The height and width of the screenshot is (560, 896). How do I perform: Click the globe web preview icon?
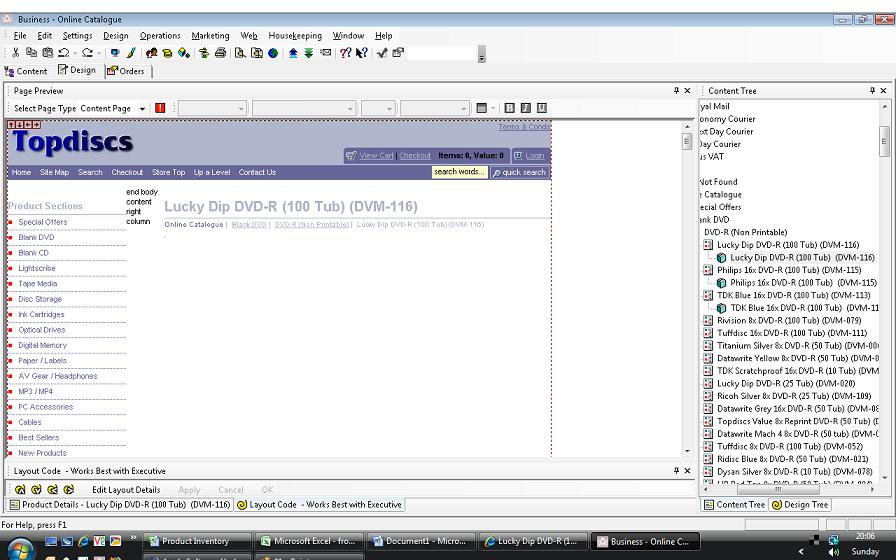272,53
